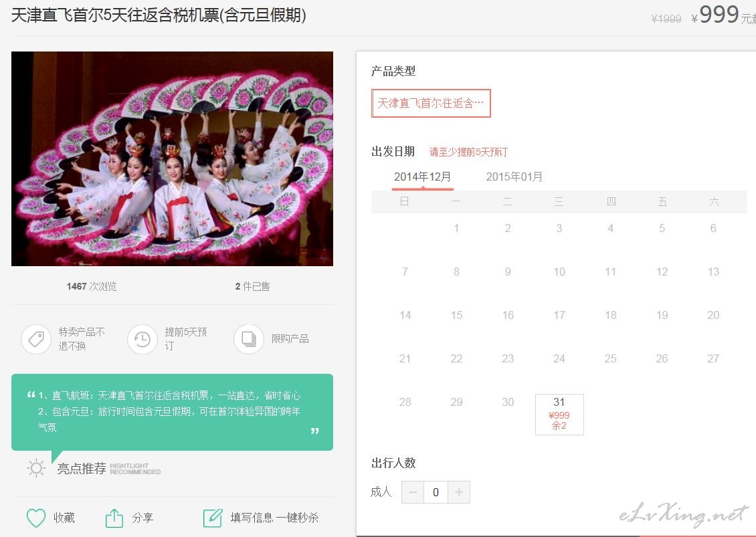Viewport: 756px width, 537px height.
Task: Click calendar date 24
Action: coord(559,358)
